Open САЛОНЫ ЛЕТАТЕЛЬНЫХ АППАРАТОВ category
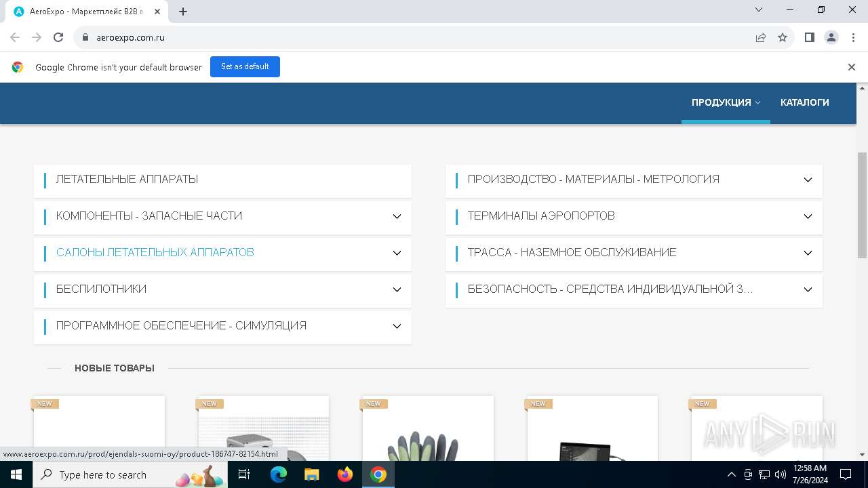The height and width of the screenshot is (488, 868). tap(155, 253)
